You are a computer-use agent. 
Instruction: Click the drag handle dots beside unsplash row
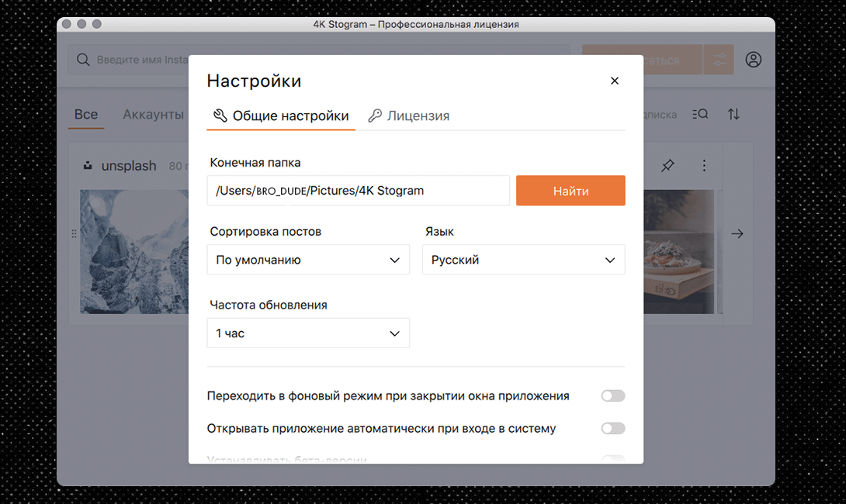(74, 233)
